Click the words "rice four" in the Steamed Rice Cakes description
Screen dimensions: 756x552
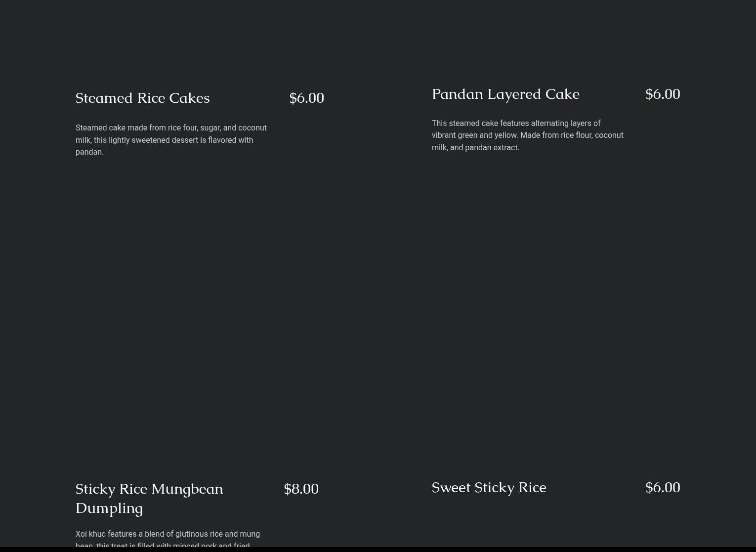click(182, 127)
